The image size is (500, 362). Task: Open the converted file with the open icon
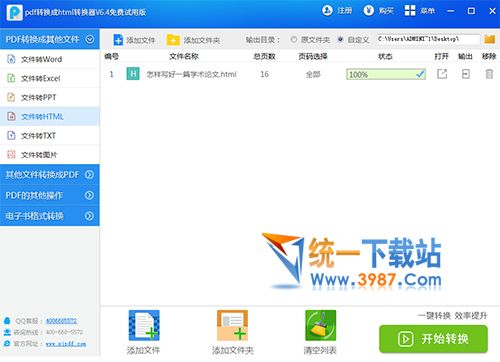pos(442,74)
